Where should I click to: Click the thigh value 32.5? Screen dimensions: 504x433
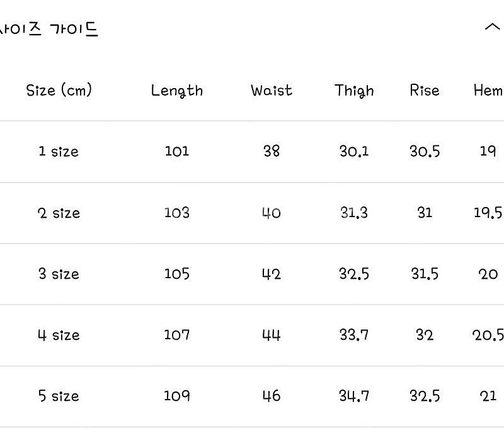pyautogui.click(x=354, y=274)
